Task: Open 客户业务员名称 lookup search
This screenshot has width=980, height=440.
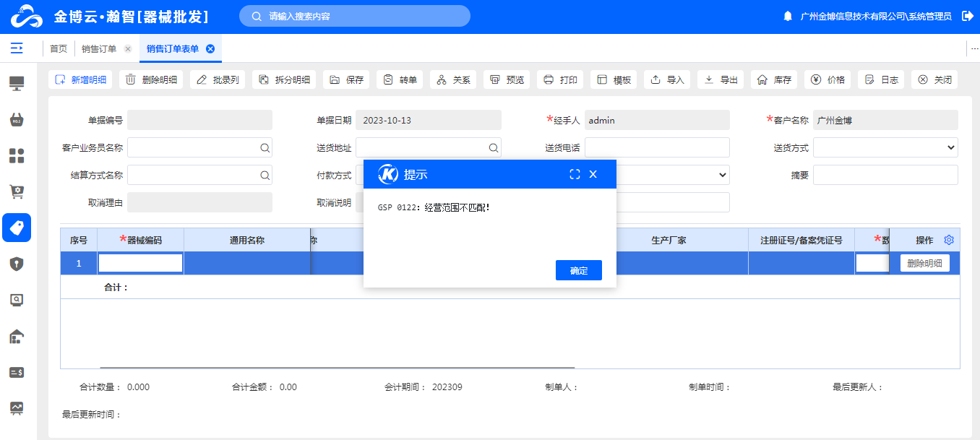Action: [x=265, y=147]
